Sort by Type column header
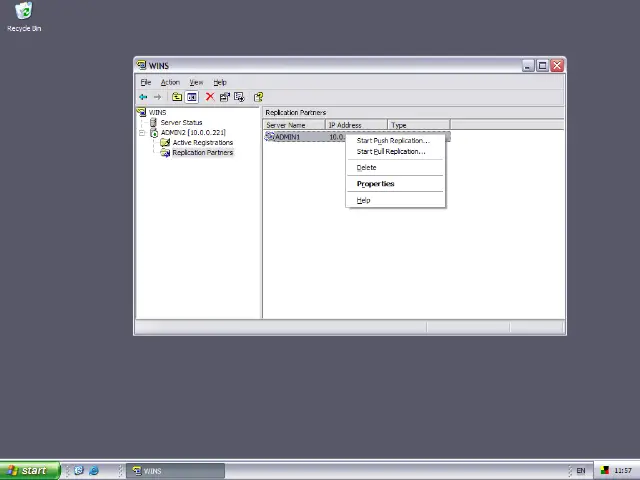Screen dimensions: 640x480 [418, 125]
